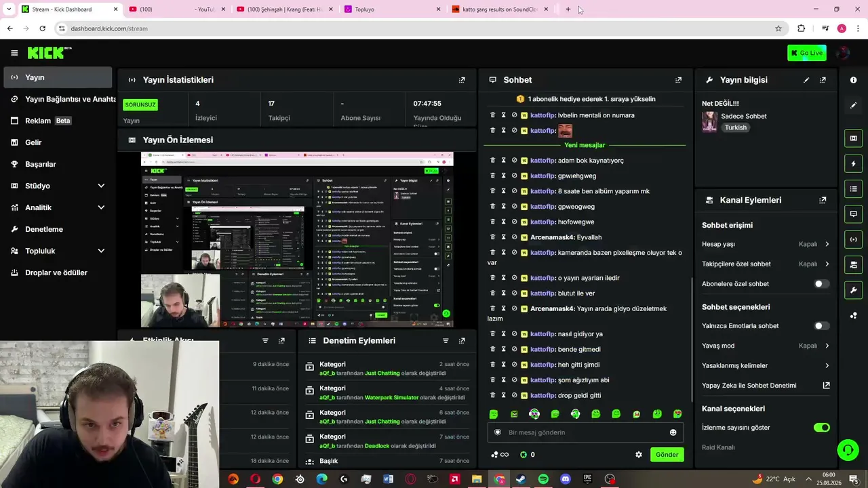This screenshot has height=488, width=868.
Task: Open Yavaş mod setting chevron
Action: [827, 346]
